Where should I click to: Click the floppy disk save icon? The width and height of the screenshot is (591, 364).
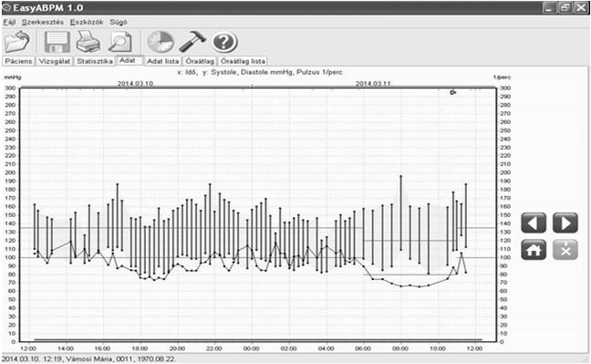click(x=57, y=42)
